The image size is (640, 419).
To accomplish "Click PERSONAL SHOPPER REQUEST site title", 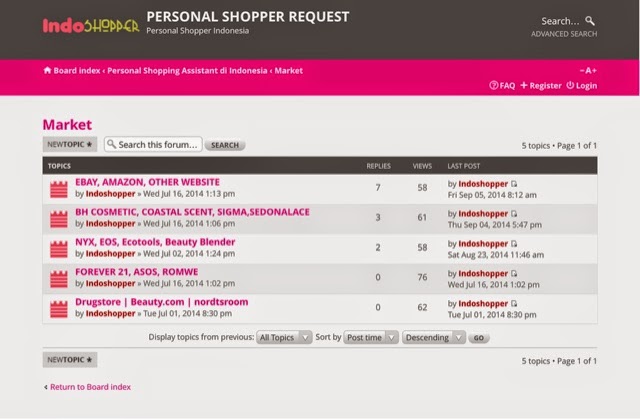I will click(248, 17).
